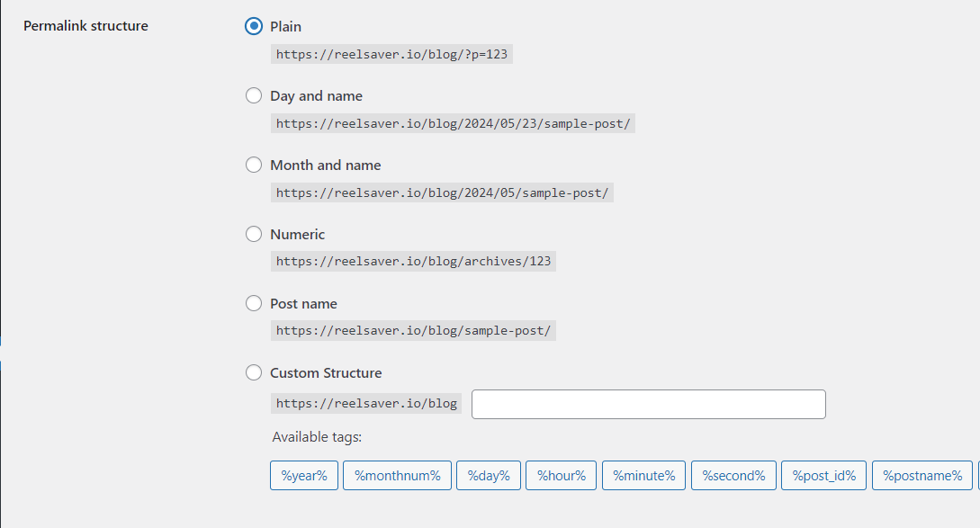Pick the Numeric permalink radio button

coord(254,235)
